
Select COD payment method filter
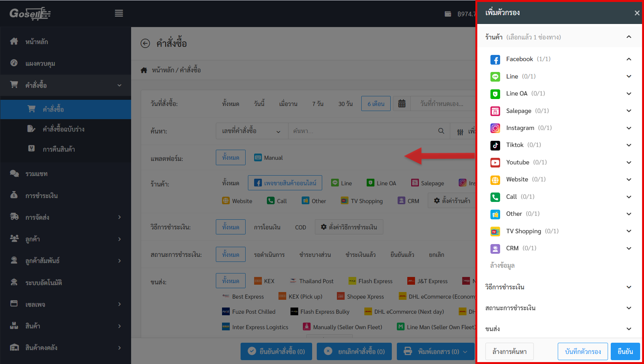pos(300,227)
